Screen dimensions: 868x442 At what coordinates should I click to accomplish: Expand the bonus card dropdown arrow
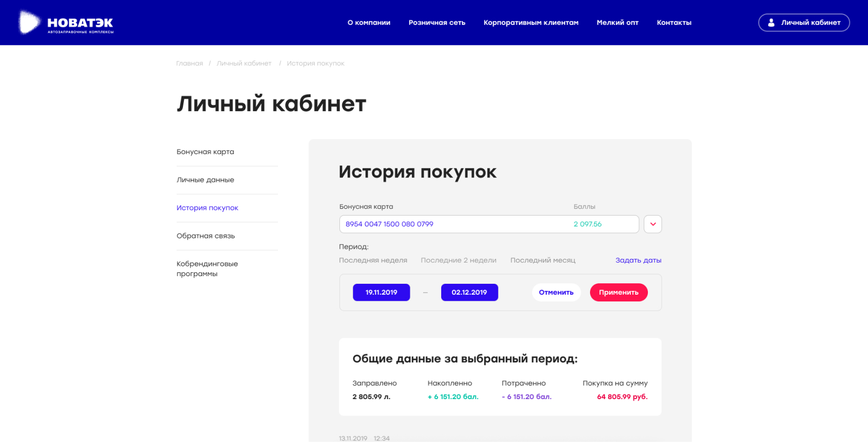[653, 224]
